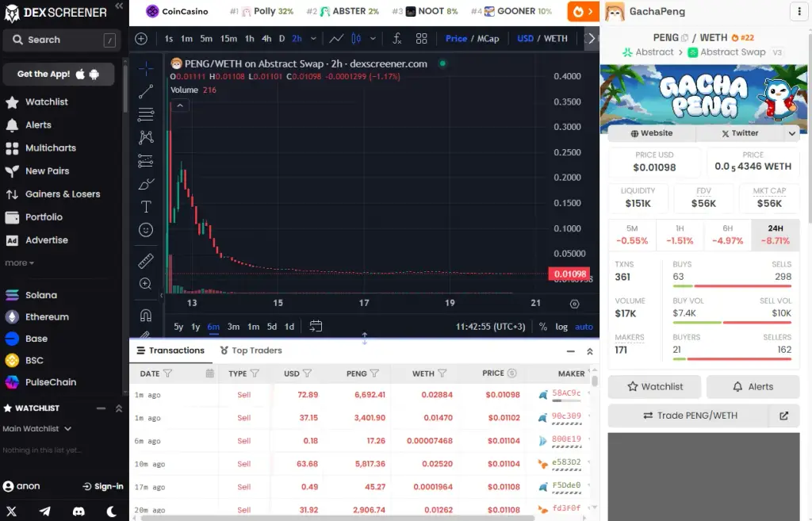
Task: Open the trending fire button
Action: (x=583, y=11)
